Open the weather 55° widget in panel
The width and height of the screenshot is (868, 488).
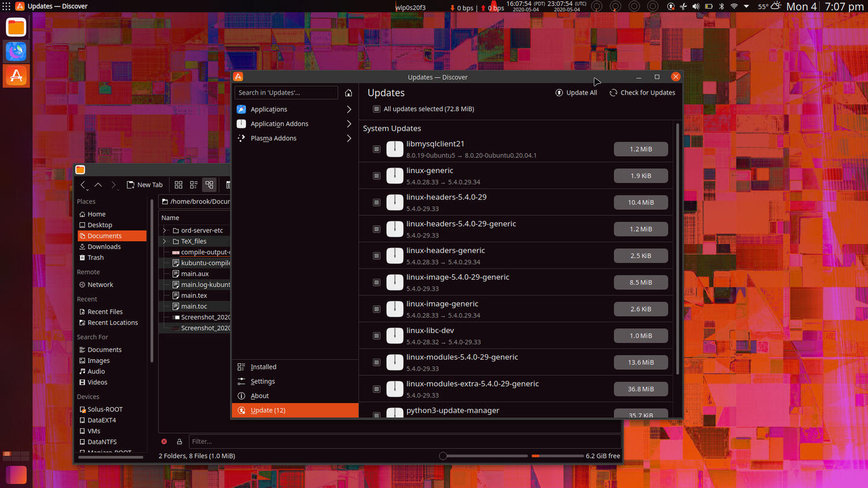pyautogui.click(x=769, y=7)
